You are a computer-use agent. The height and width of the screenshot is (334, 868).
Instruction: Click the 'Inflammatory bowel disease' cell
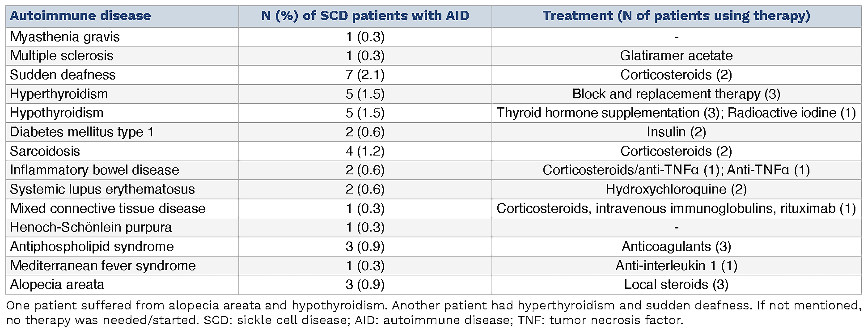(x=94, y=170)
